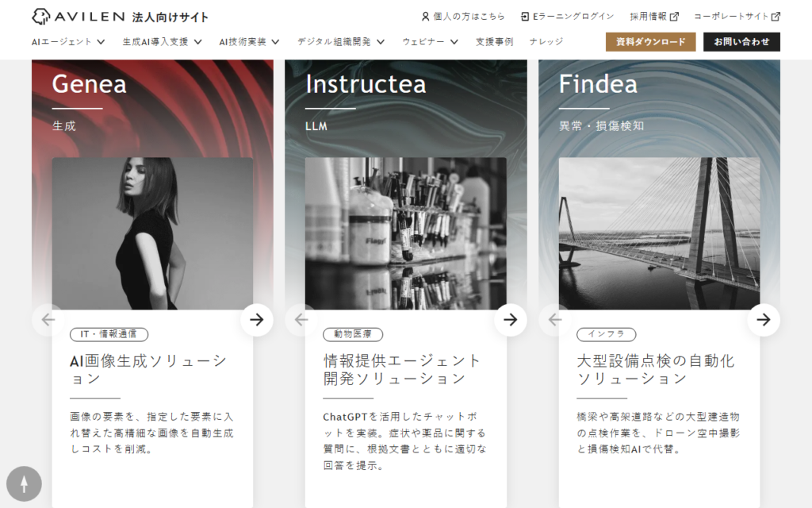The image size is (812, 508).
Task: Click previous arrow on Genea card
Action: pyautogui.click(x=48, y=320)
